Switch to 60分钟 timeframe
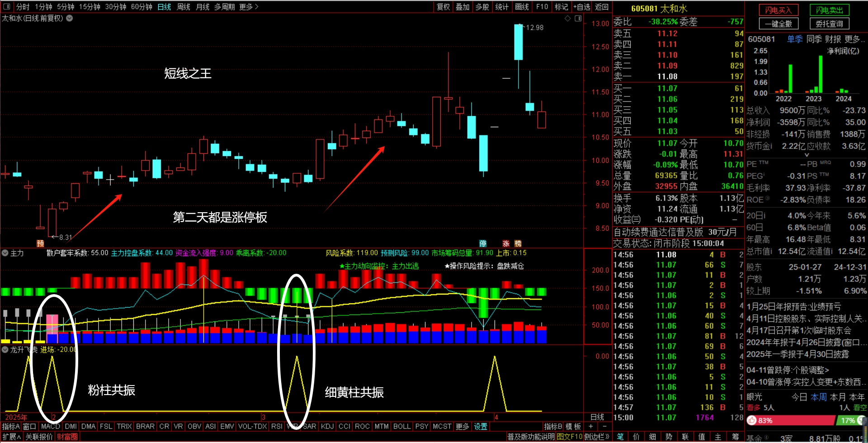Screen dimensions: 868x443 pyautogui.click(x=142, y=7)
